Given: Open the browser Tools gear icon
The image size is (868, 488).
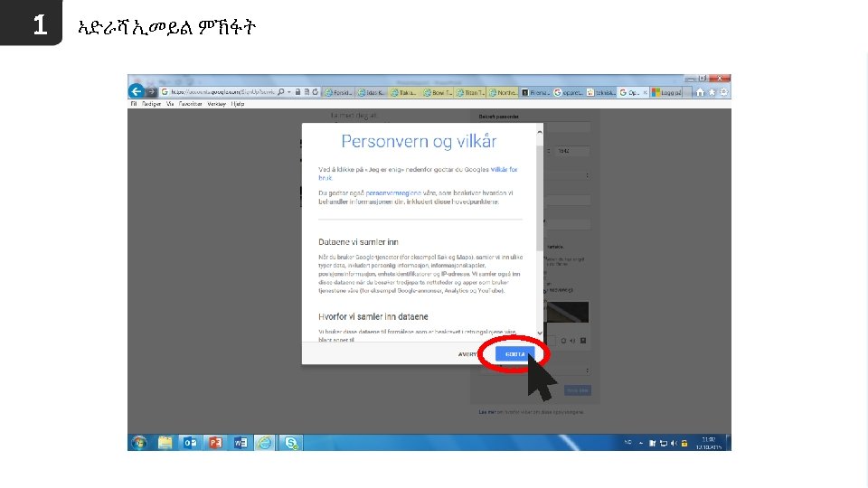Looking at the screenshot, I should click(x=723, y=92).
